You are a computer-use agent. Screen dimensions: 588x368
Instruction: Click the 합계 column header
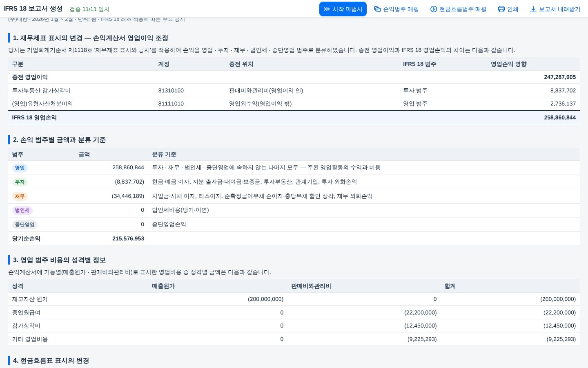click(x=450, y=286)
